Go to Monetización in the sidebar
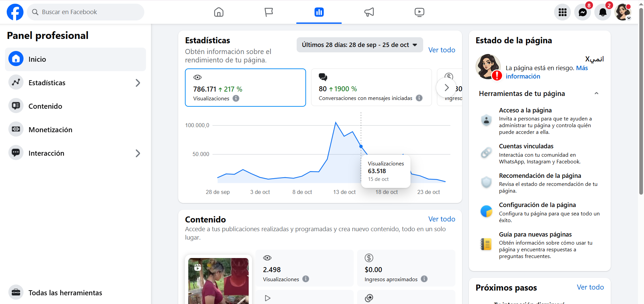 tap(50, 130)
